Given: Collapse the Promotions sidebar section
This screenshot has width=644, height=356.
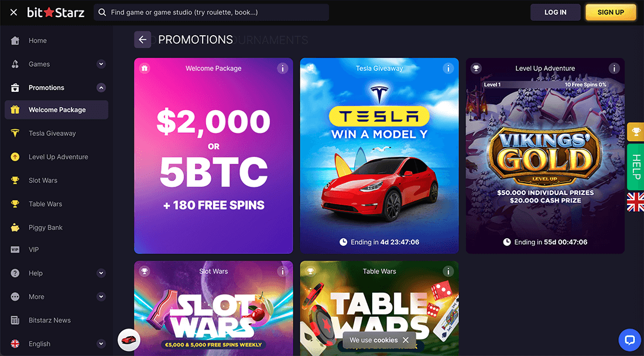Looking at the screenshot, I should 100,87.
